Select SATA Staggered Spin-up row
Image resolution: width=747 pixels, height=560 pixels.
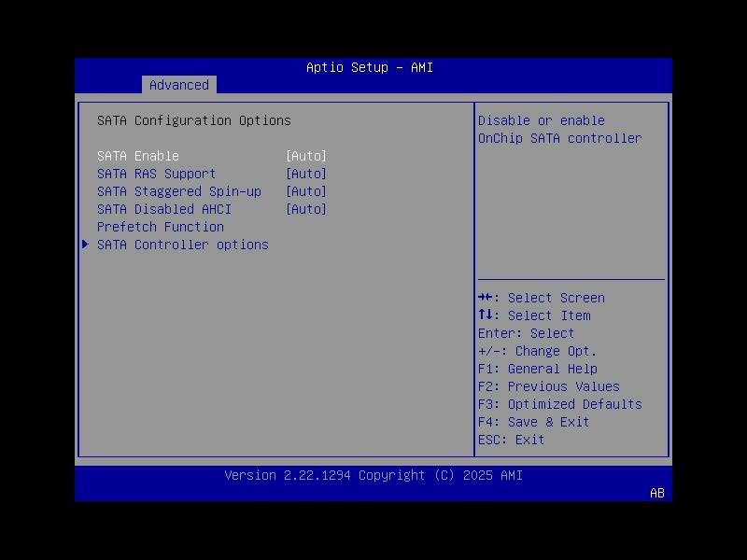point(179,191)
